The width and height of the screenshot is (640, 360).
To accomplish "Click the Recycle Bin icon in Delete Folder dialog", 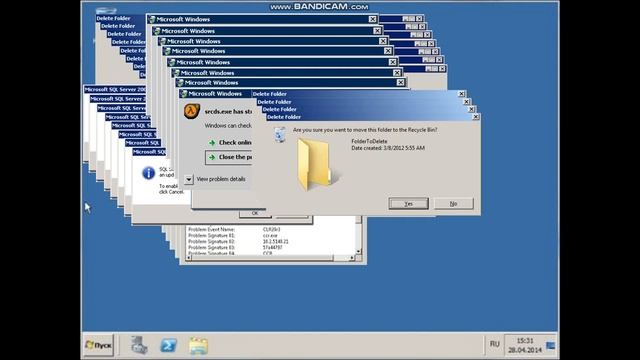I will (280, 134).
